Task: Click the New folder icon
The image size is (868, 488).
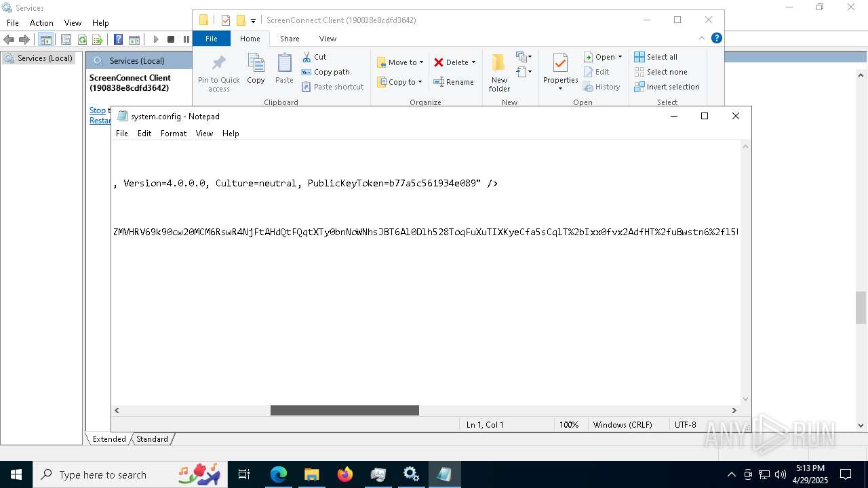Action: (x=499, y=73)
